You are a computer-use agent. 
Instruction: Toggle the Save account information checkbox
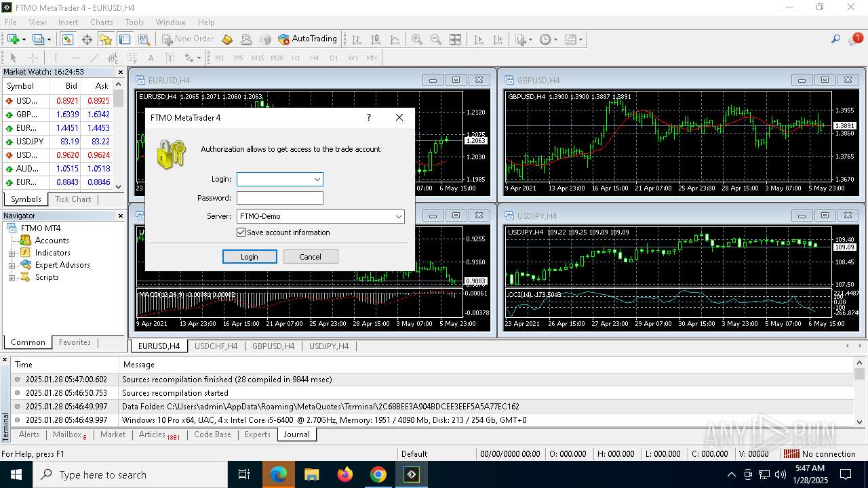click(x=241, y=232)
